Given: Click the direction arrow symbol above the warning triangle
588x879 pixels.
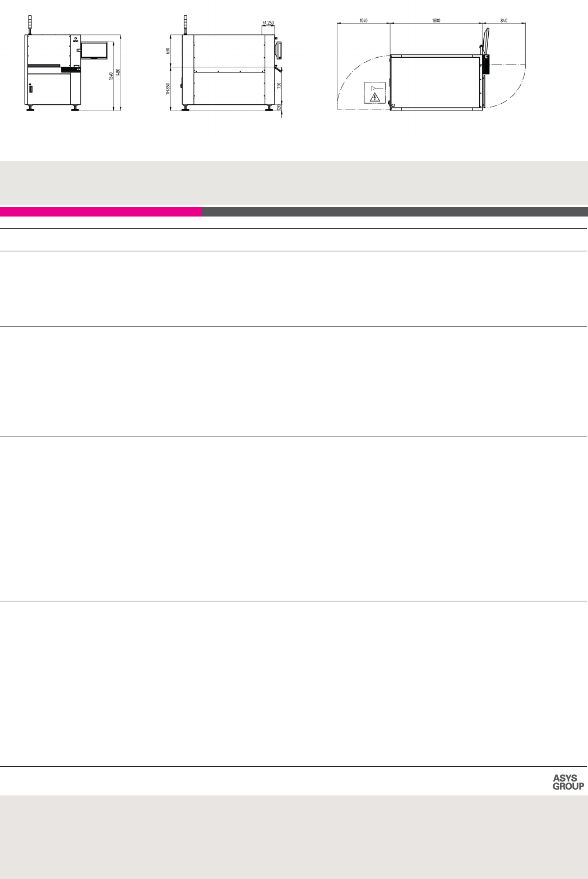Looking at the screenshot, I should click(376, 88).
